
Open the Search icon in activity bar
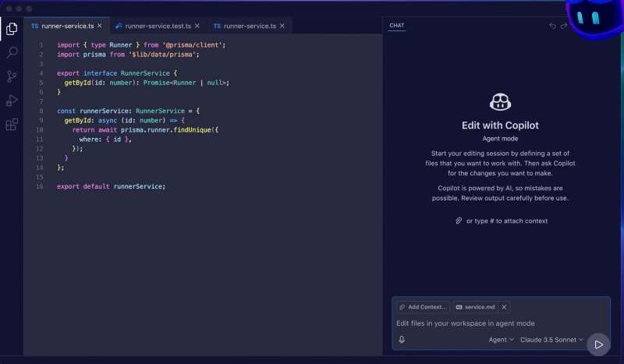tap(12, 52)
